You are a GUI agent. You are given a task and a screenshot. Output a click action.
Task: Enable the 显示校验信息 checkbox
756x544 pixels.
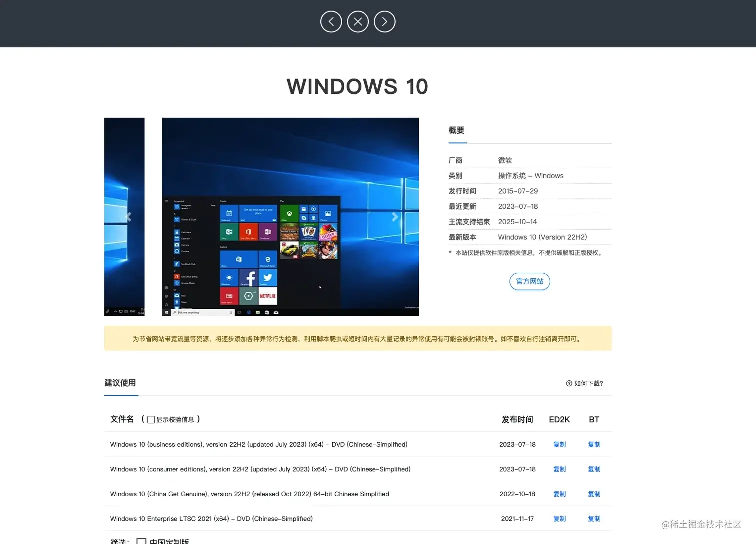[x=151, y=420]
